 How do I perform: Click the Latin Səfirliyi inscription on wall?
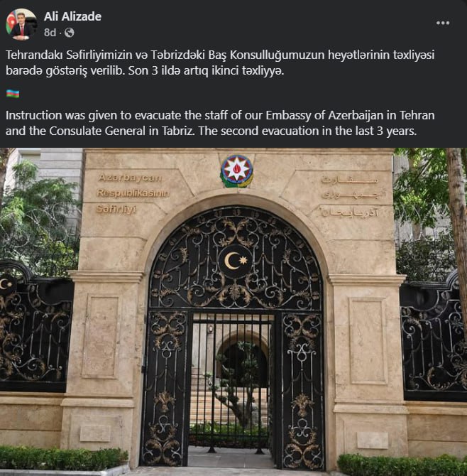coord(116,210)
